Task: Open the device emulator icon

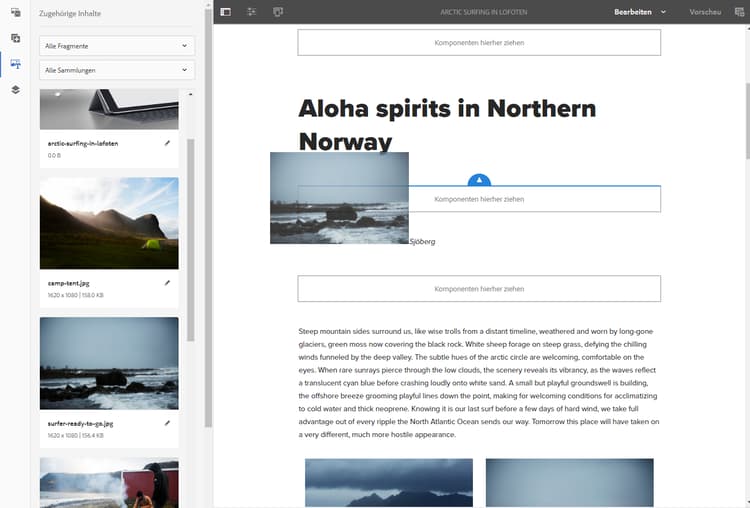Action: click(278, 12)
